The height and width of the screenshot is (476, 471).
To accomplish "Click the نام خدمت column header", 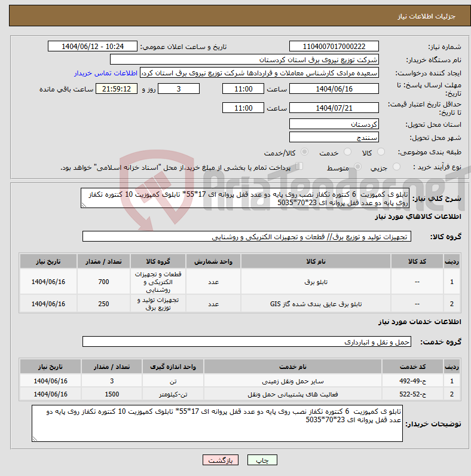I will [292, 367].
